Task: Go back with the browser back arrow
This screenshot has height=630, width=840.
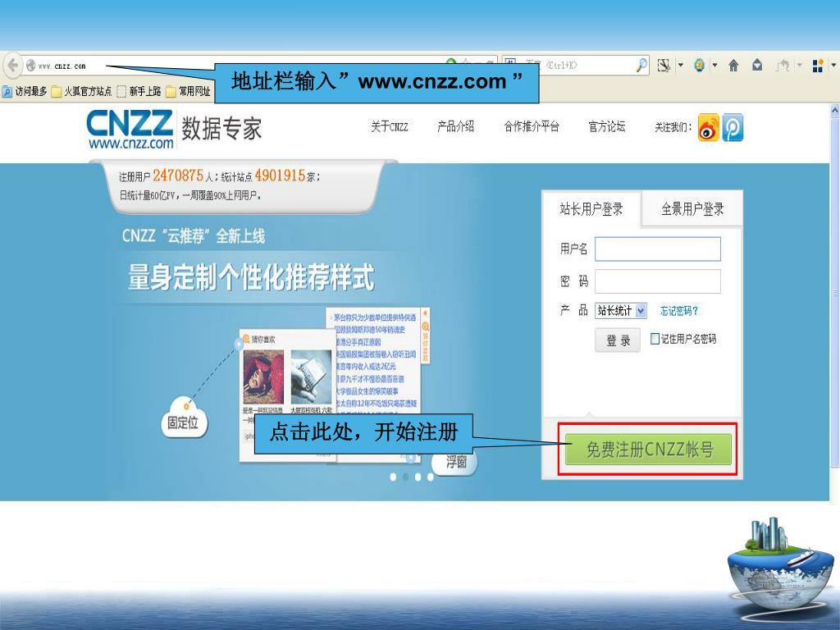Action: coord(13,66)
